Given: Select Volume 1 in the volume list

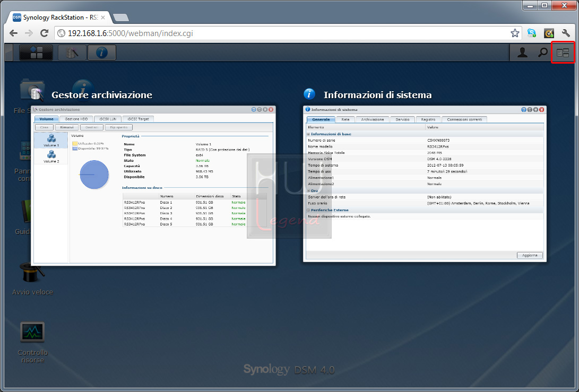Looking at the screenshot, I should [x=51, y=141].
